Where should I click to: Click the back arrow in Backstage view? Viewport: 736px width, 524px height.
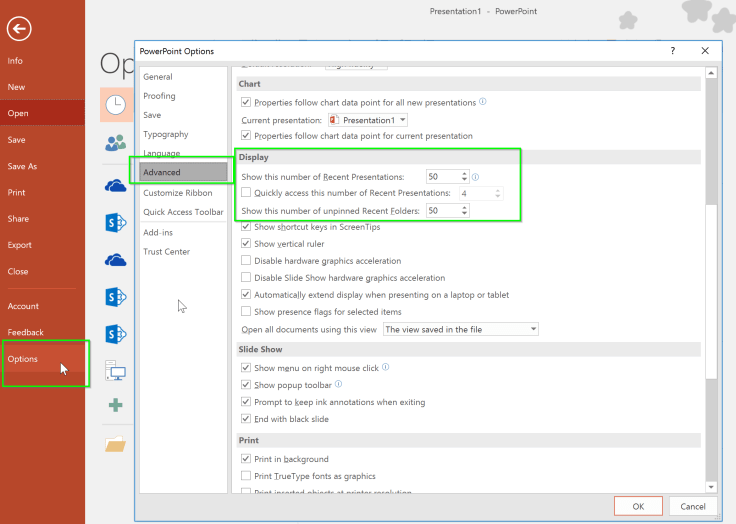(x=19, y=29)
